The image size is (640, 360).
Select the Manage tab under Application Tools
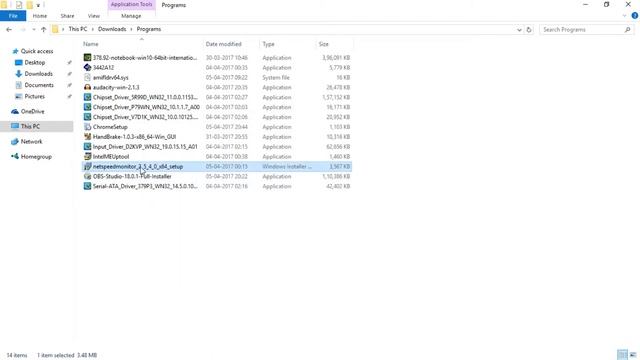click(131, 16)
